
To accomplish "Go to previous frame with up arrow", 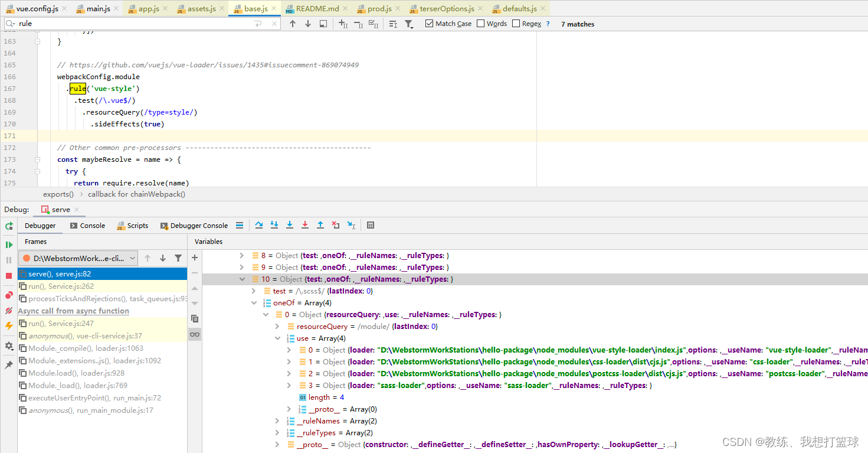I will coord(148,258).
